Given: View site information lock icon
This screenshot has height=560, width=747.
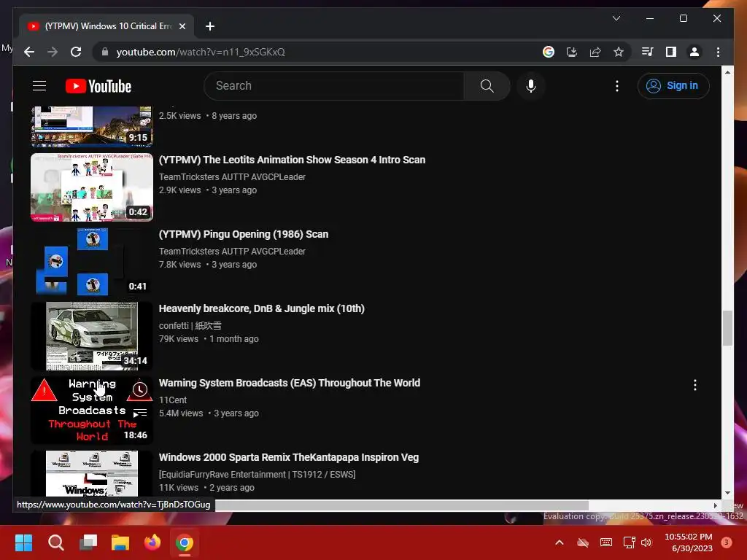Looking at the screenshot, I should (105, 52).
